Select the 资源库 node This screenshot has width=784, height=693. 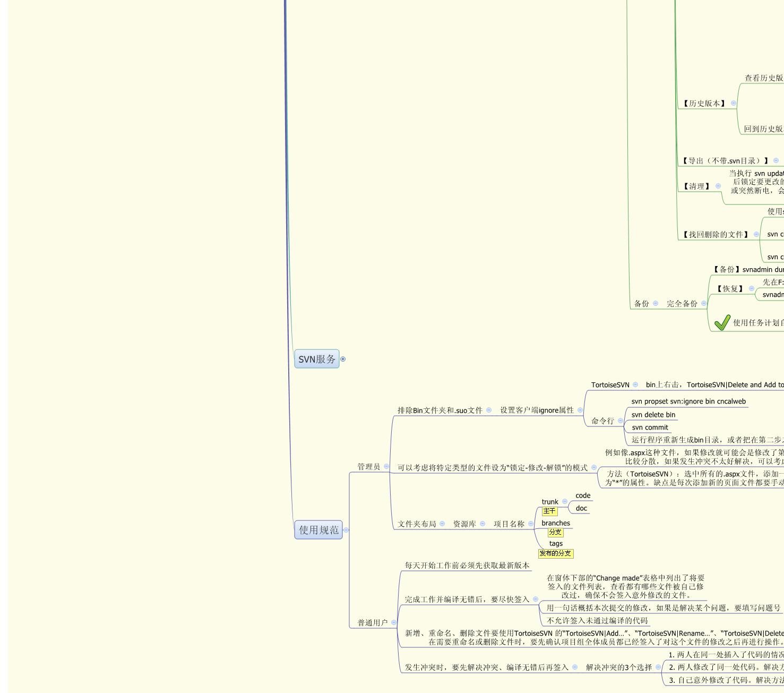464,524
